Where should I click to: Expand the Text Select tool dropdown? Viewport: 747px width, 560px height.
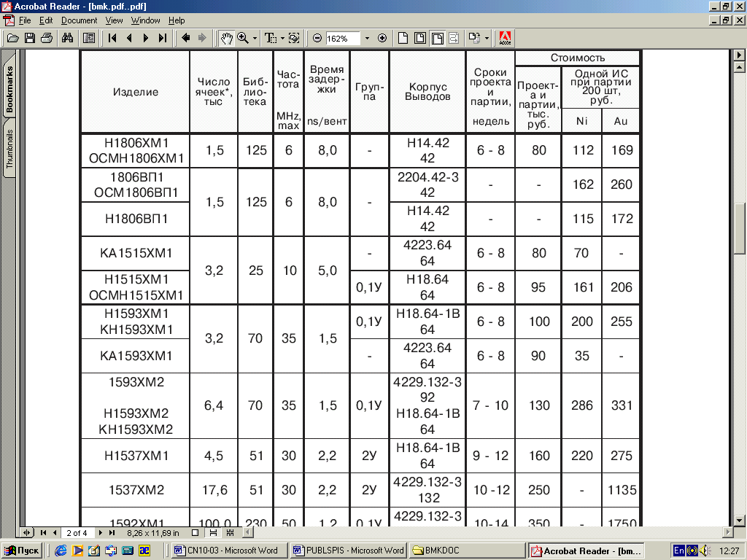[x=282, y=38]
